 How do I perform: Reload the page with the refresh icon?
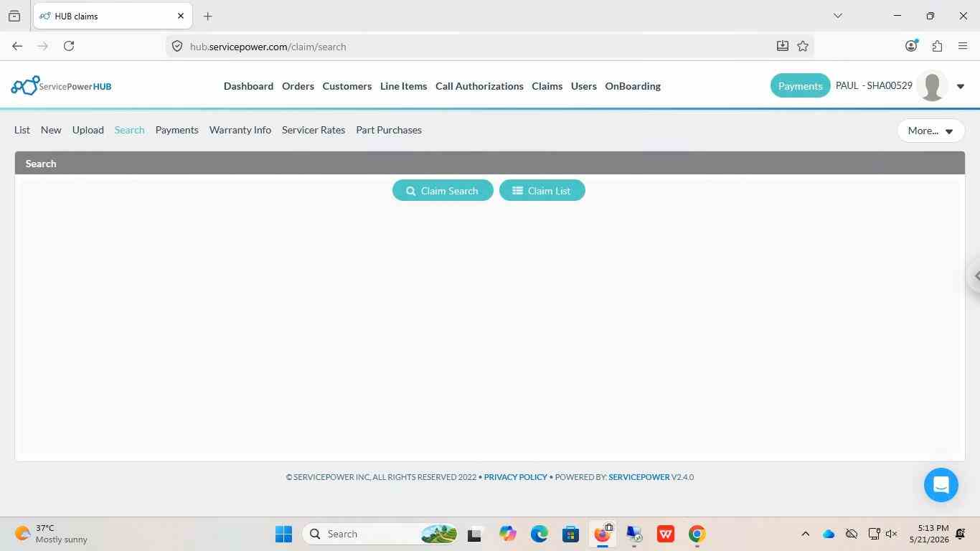pos(69,46)
